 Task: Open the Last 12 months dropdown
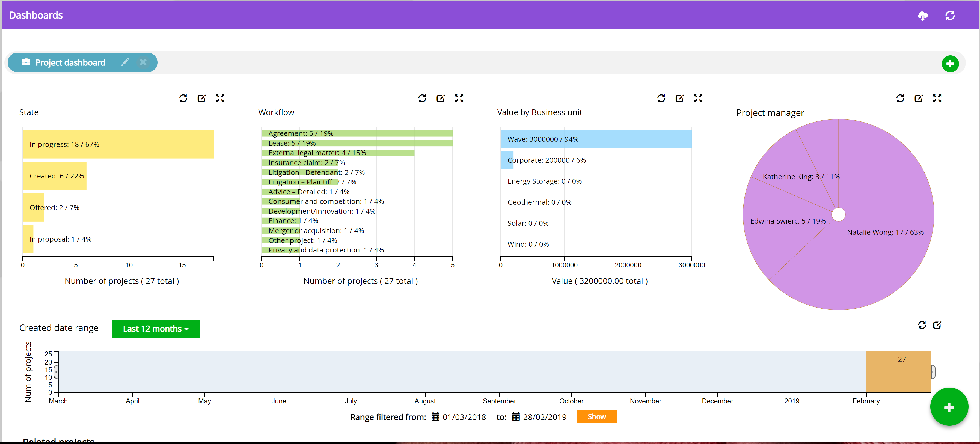[156, 328]
